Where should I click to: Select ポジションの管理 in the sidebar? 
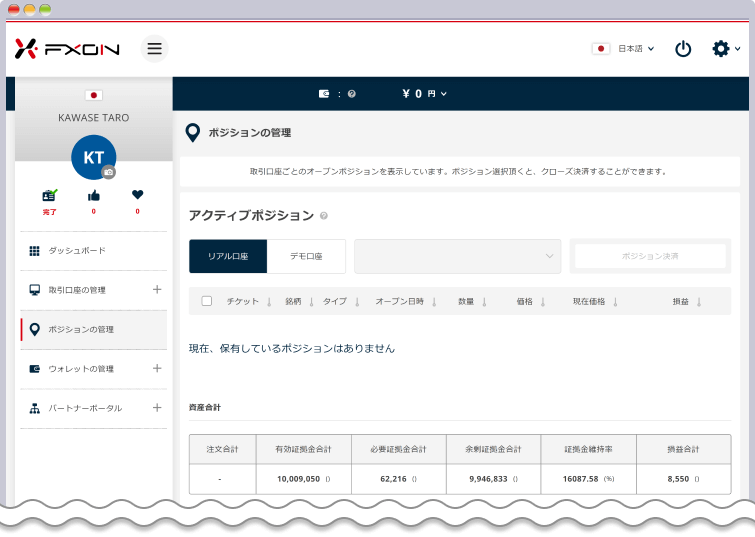(93, 329)
